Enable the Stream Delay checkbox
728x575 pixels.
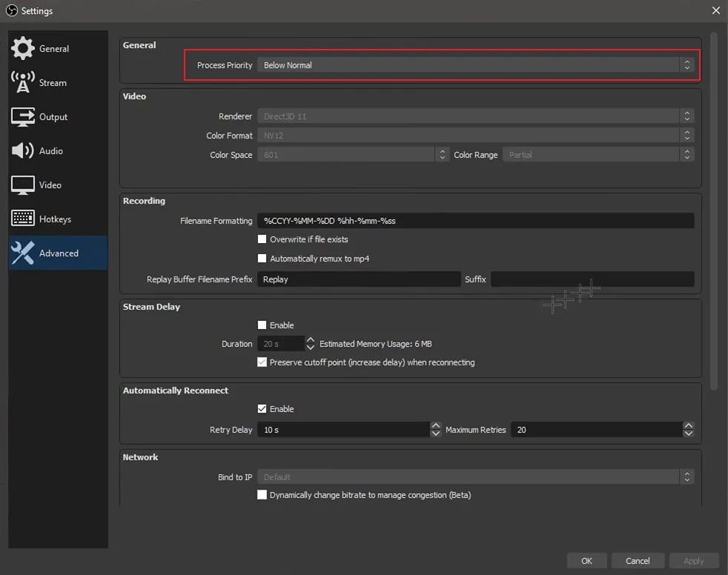click(x=262, y=325)
